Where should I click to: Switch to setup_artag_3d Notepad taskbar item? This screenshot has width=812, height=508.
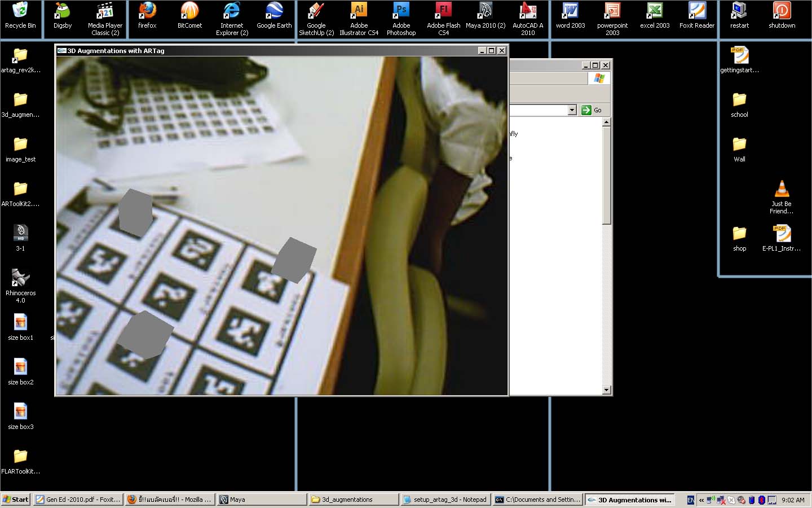(445, 500)
